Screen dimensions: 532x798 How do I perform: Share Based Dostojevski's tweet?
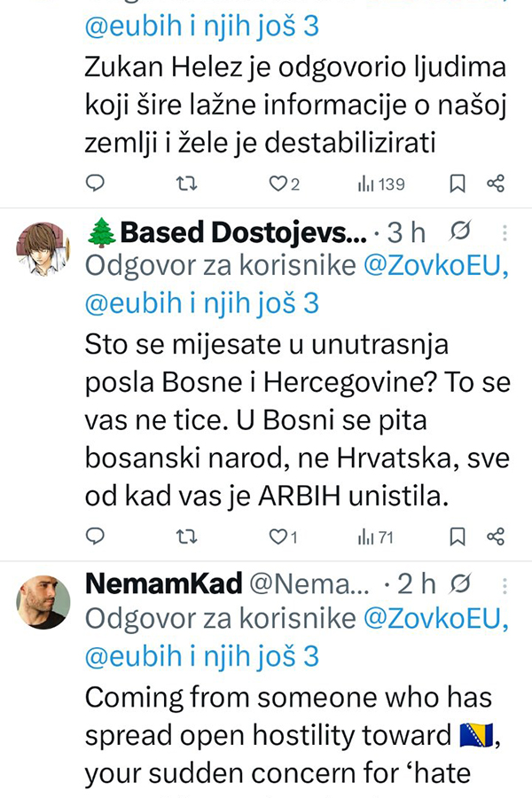point(497,536)
